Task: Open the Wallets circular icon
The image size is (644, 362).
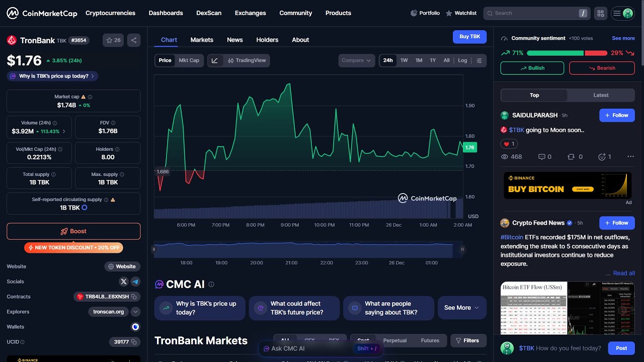Action: coord(135,327)
